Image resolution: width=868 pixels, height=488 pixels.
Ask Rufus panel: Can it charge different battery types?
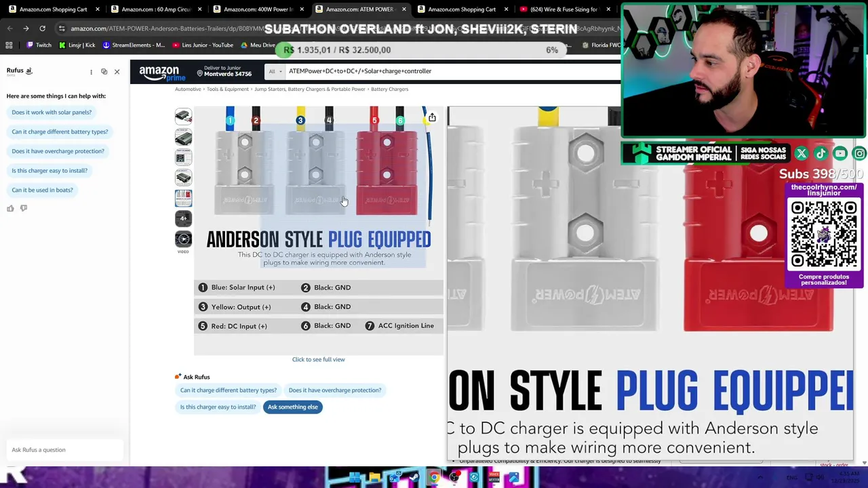tap(60, 131)
